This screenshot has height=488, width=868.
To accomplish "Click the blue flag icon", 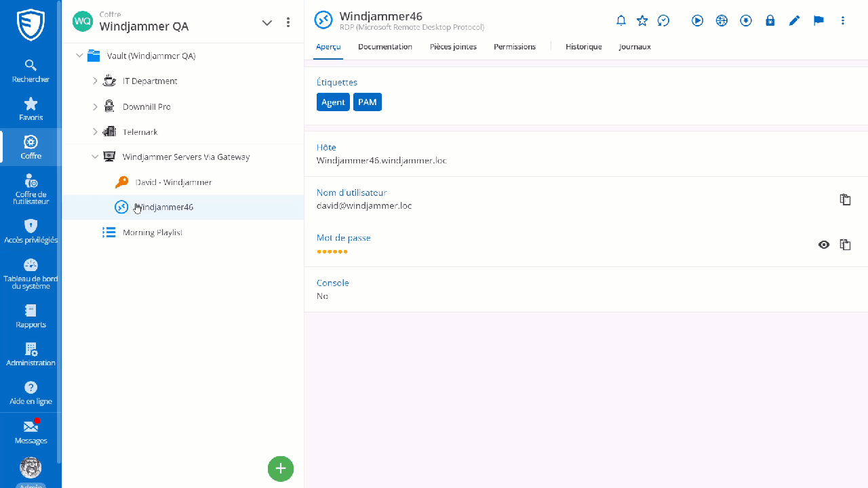I will 818,21.
